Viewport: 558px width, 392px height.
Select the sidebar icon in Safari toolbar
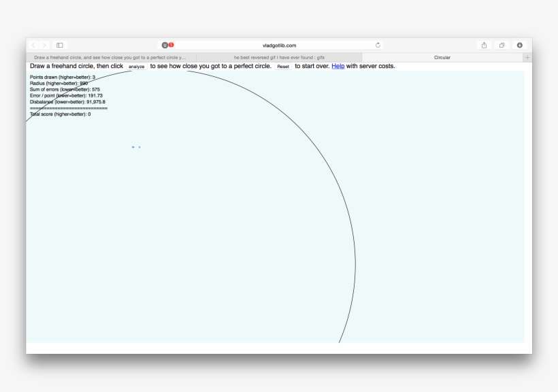click(x=61, y=45)
